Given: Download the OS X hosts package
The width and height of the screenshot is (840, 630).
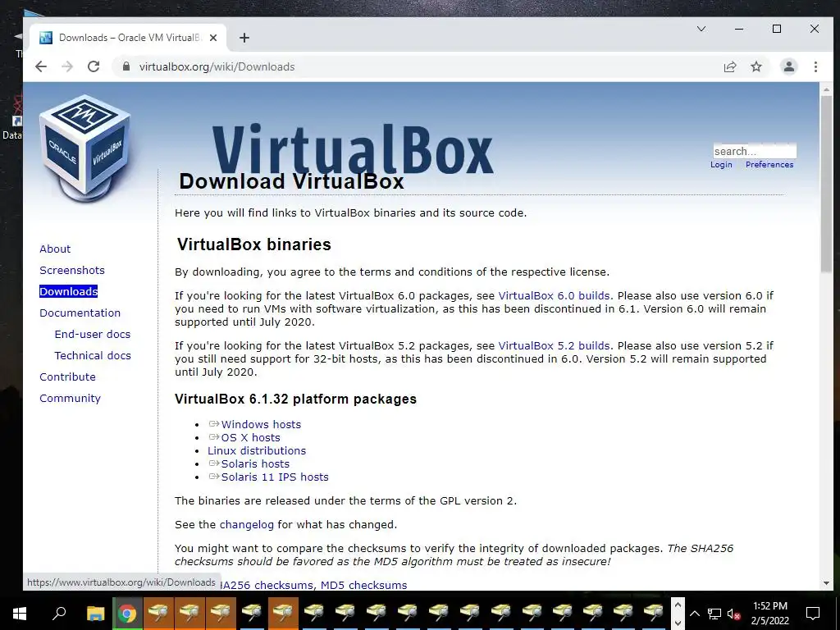Looking at the screenshot, I should coord(251,438).
